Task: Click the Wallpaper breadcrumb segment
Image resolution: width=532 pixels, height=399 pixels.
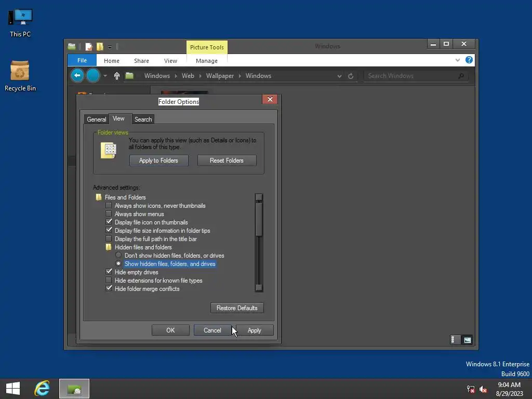Action: [x=220, y=76]
